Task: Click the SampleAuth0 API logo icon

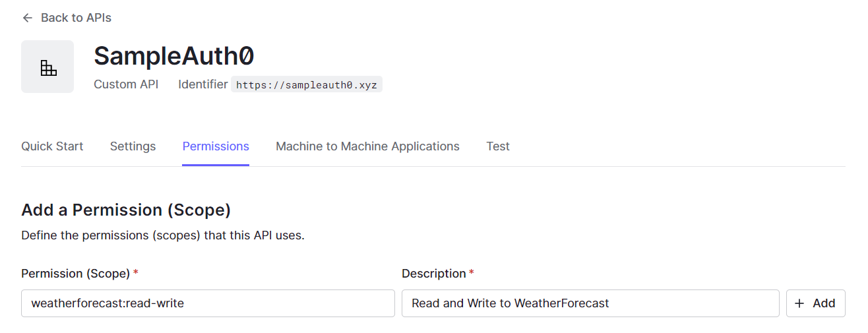Action: [47, 67]
